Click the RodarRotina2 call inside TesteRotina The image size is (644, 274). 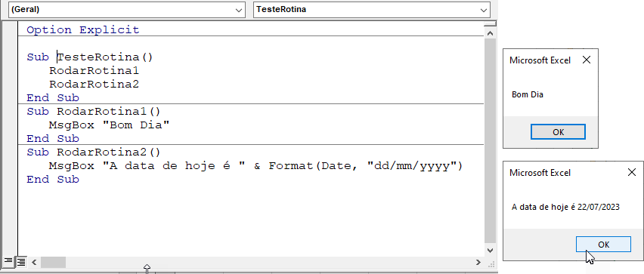pyautogui.click(x=94, y=84)
